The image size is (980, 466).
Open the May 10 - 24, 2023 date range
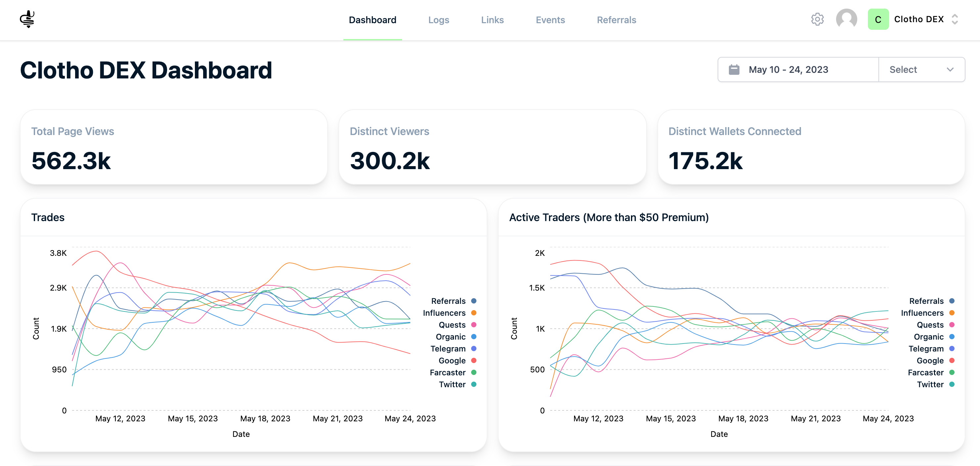point(798,70)
